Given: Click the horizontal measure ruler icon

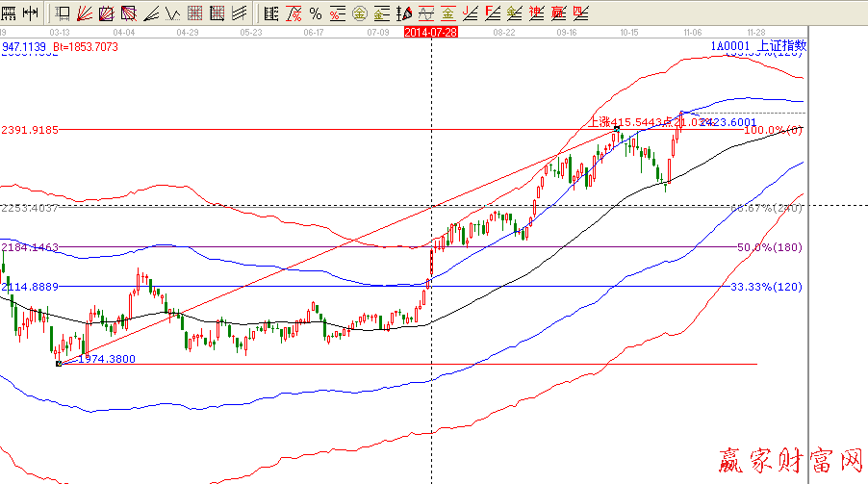Looking at the screenshot, I should 30,13.
